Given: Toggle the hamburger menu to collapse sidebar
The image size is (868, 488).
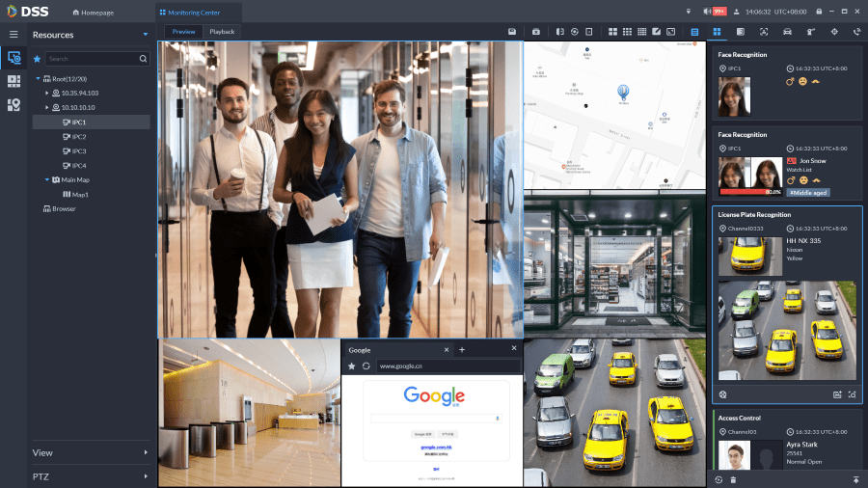Looking at the screenshot, I should [14, 34].
